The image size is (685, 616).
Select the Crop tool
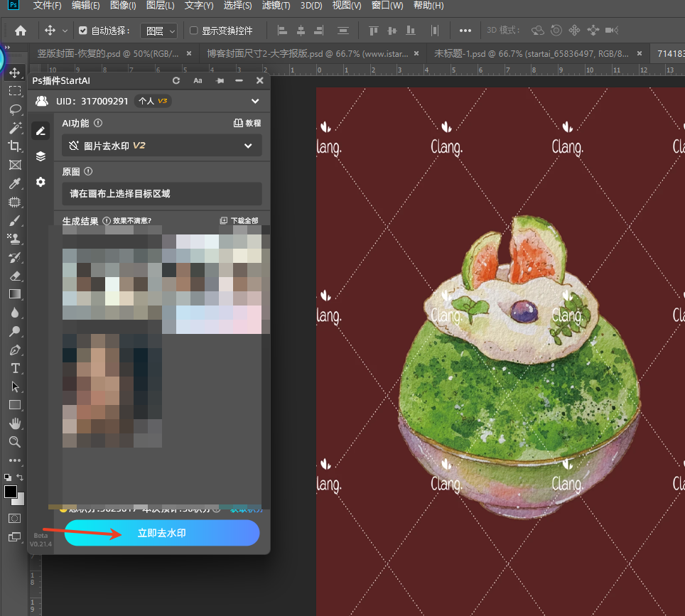click(x=14, y=146)
